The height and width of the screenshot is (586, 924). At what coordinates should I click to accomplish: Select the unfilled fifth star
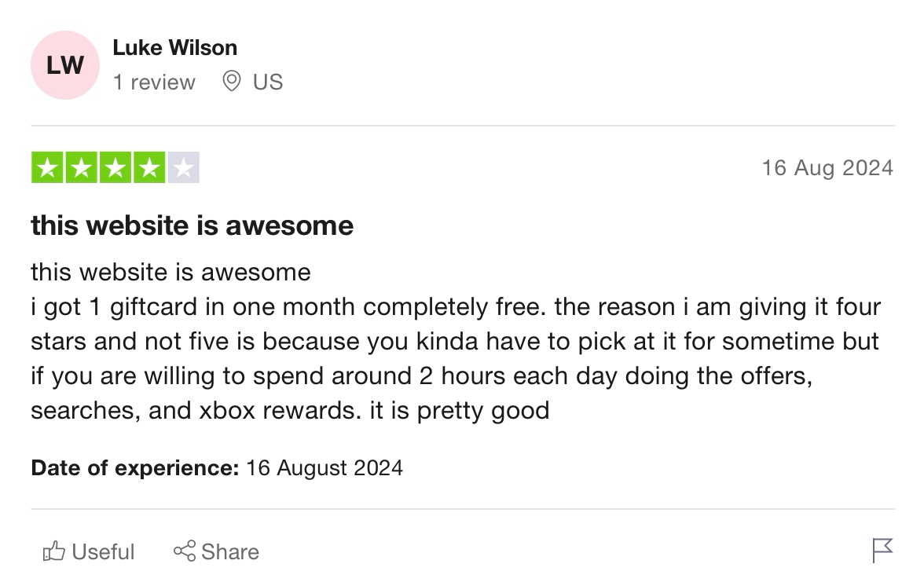[185, 167]
